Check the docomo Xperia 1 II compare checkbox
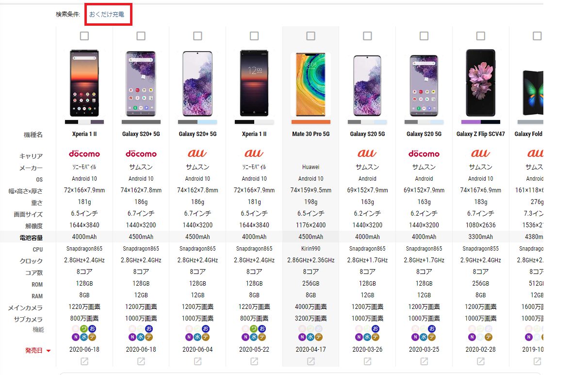This screenshot has width=588, height=375. (x=84, y=36)
